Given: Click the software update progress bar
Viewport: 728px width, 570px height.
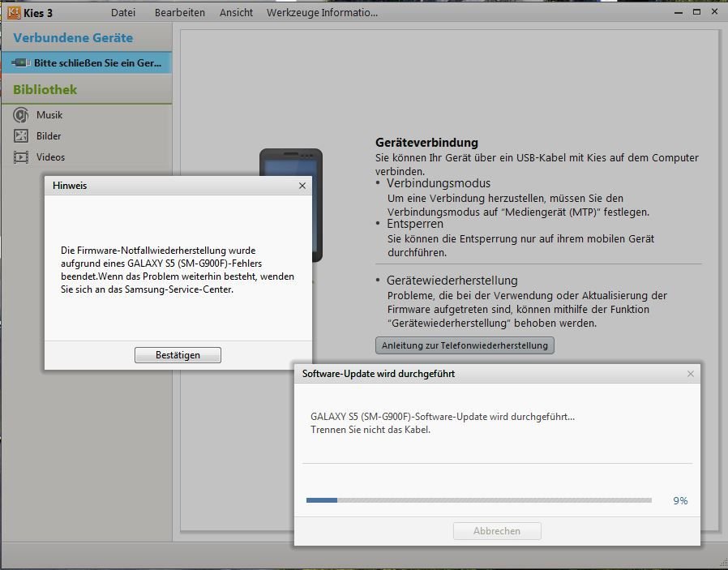Looking at the screenshot, I should [x=479, y=500].
